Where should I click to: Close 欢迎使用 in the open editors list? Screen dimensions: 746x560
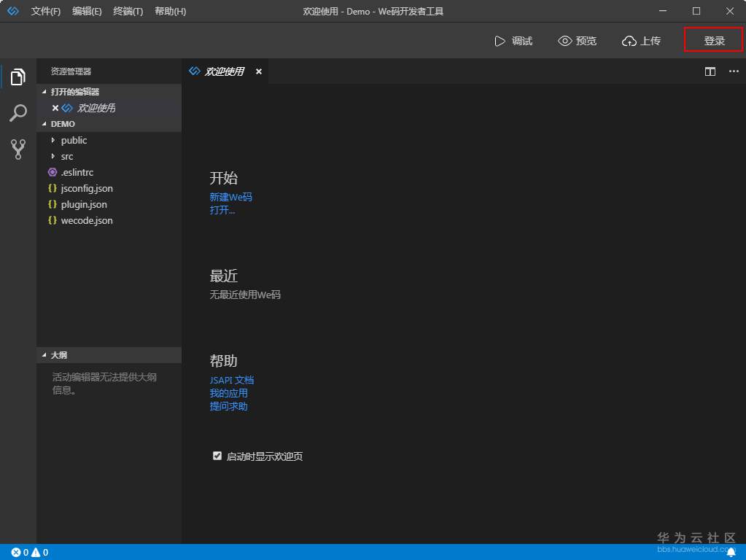55,108
